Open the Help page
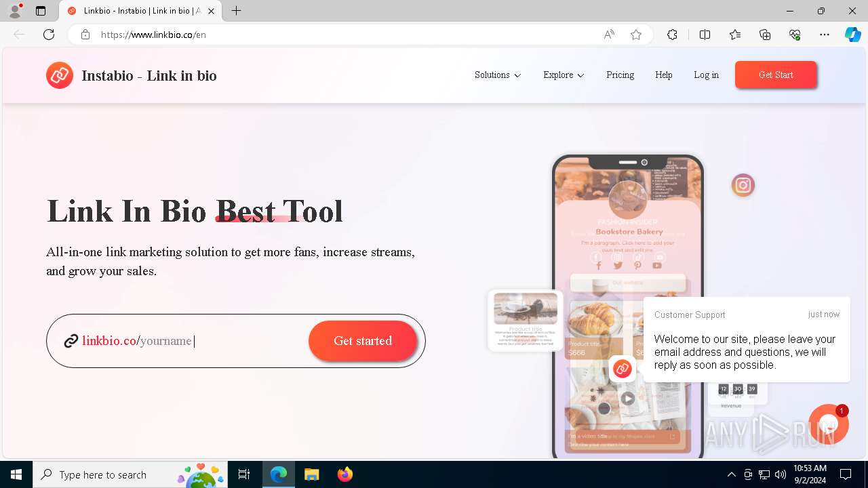This screenshot has height=488, width=868. tap(664, 75)
